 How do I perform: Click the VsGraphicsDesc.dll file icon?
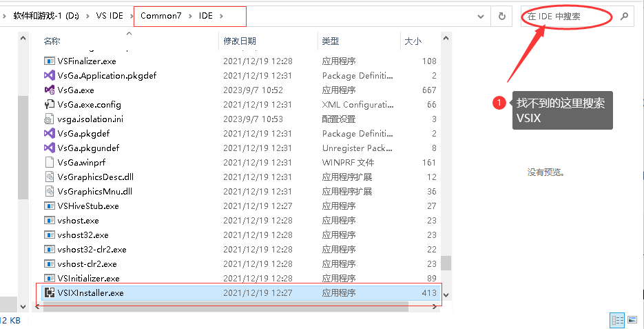(50, 177)
